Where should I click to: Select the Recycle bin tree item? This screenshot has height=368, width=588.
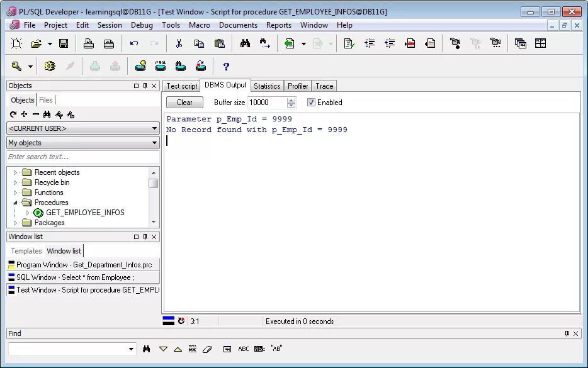click(52, 182)
